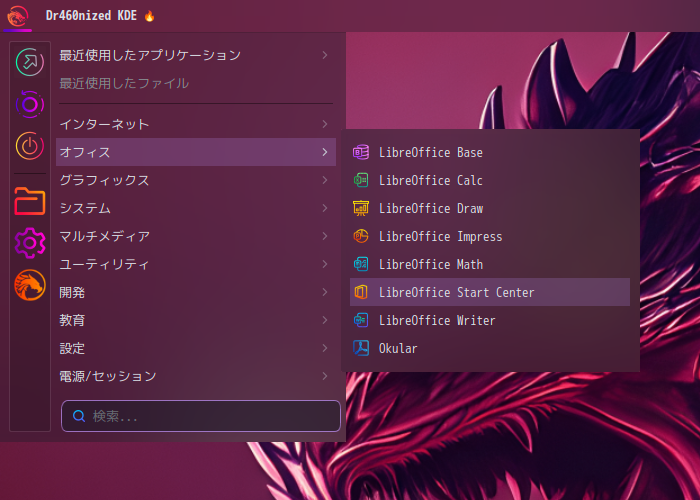700x500 pixels.
Task: Select the 電源/セッション category
Action: (196, 376)
